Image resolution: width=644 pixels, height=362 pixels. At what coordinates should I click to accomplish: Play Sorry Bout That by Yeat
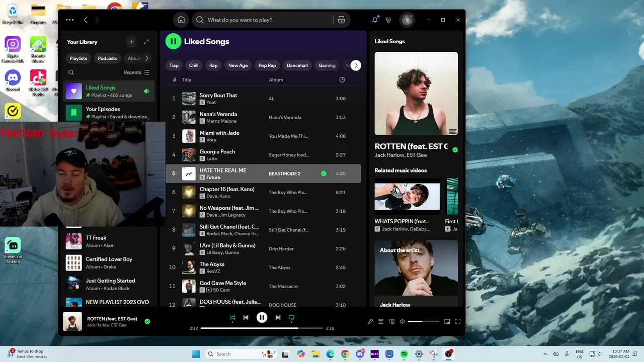[x=263, y=99]
